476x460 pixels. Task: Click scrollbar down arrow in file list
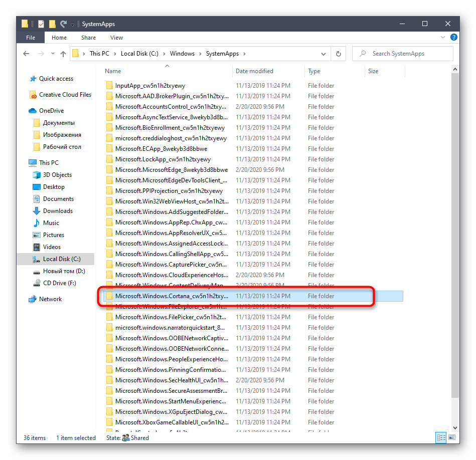click(455, 428)
